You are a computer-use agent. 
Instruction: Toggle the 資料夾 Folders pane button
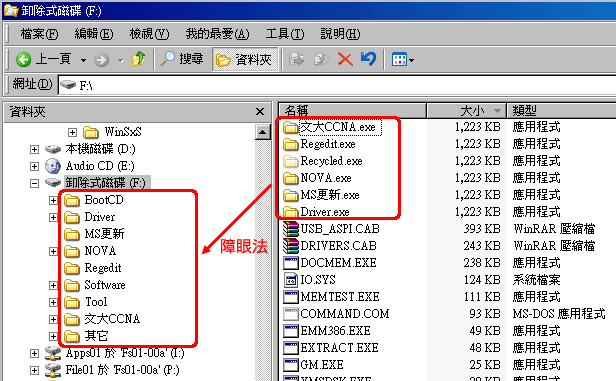(244, 60)
